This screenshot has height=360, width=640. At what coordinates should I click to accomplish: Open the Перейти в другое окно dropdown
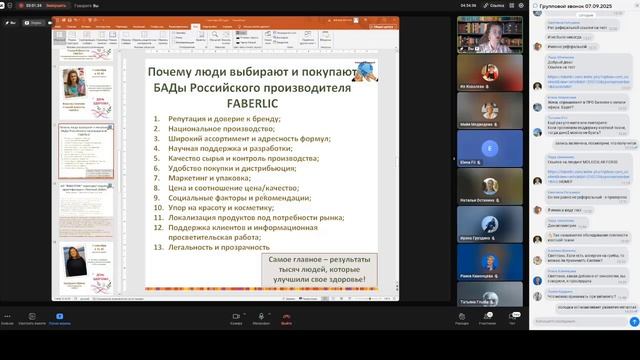coord(307,38)
